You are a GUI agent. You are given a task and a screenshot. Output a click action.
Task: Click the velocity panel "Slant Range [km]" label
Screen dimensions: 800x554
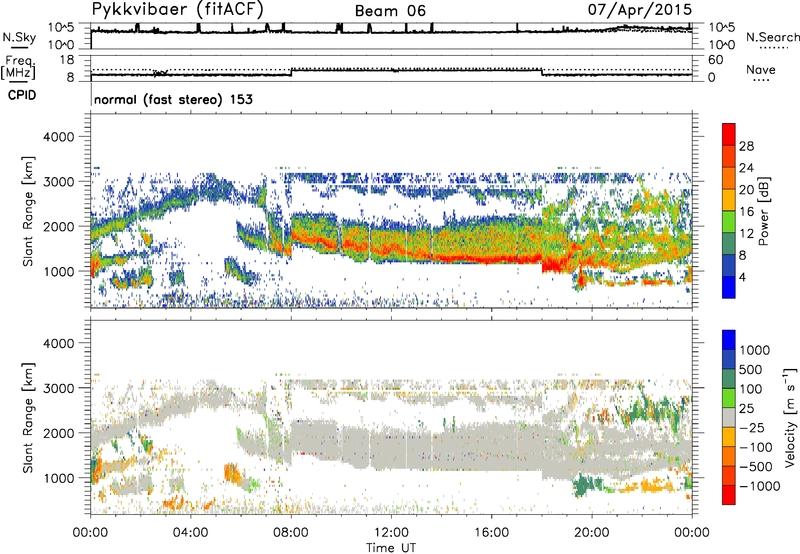[x=29, y=418]
